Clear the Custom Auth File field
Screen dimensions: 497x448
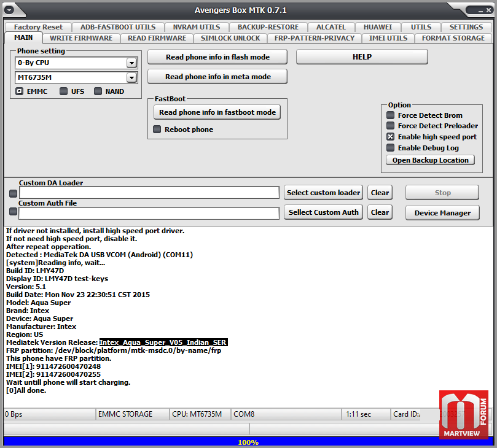pyautogui.click(x=380, y=212)
